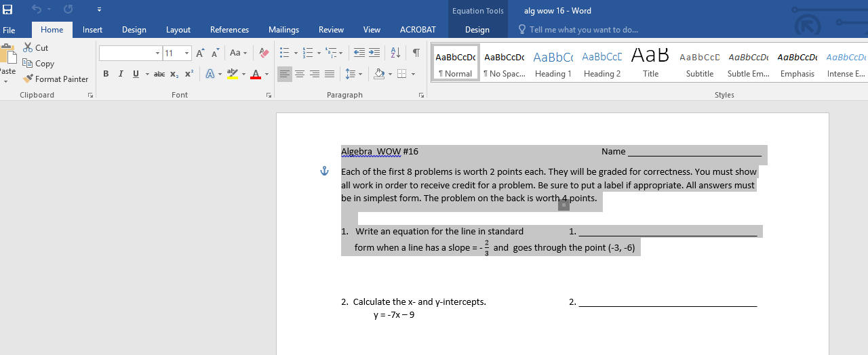The image size is (868, 355).
Task: Click the Redo icon in quick access
Action: [68, 10]
